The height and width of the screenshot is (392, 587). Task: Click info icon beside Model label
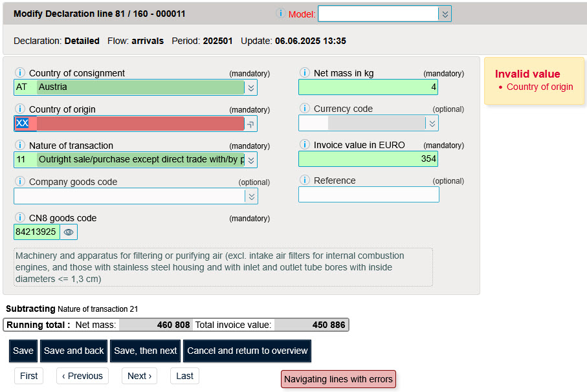280,14
